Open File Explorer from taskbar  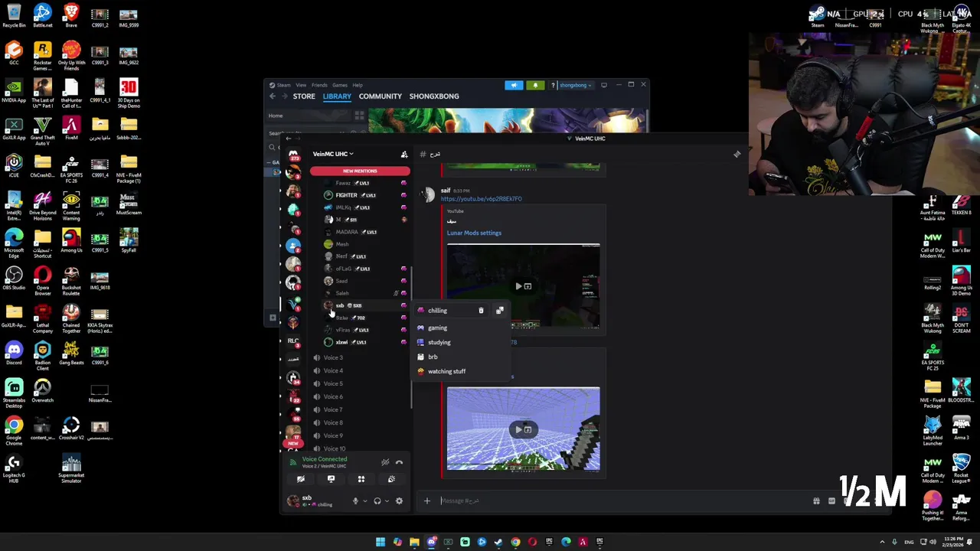coord(414,542)
